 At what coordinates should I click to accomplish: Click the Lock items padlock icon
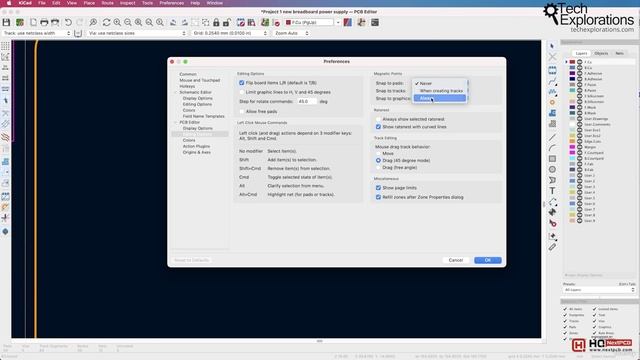click(216, 22)
